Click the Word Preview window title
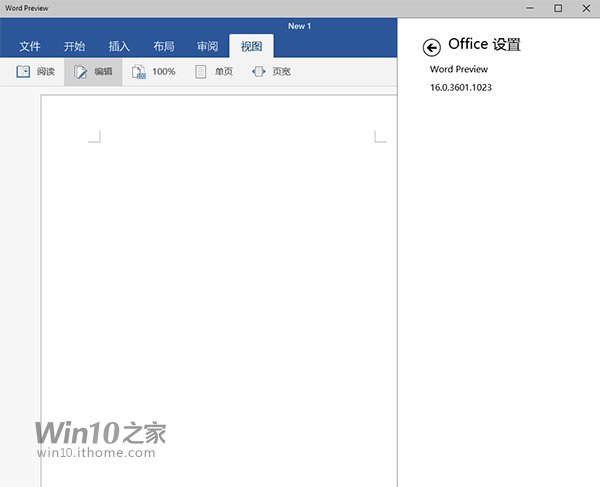The width and height of the screenshot is (600, 487). (27, 8)
